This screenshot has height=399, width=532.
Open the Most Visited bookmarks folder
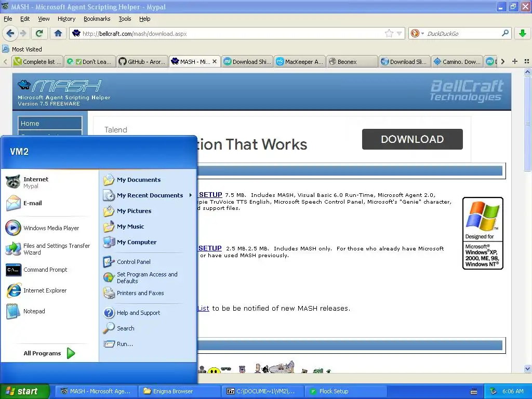[x=22, y=49]
